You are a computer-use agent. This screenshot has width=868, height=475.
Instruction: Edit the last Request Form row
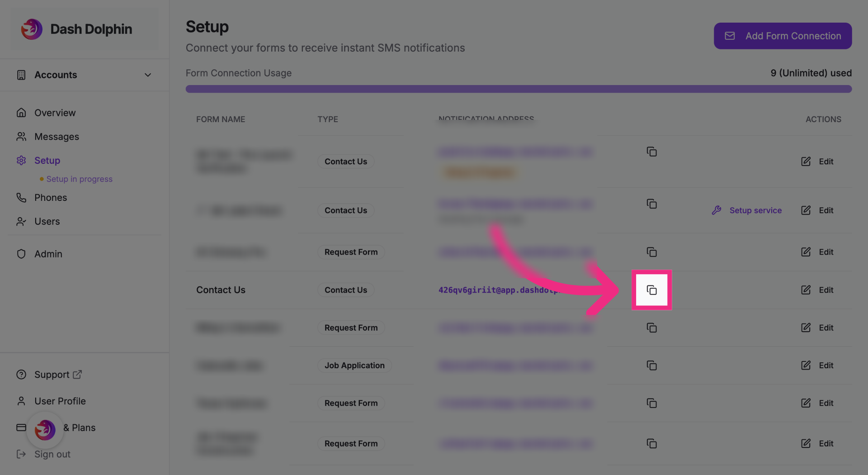[x=817, y=443]
